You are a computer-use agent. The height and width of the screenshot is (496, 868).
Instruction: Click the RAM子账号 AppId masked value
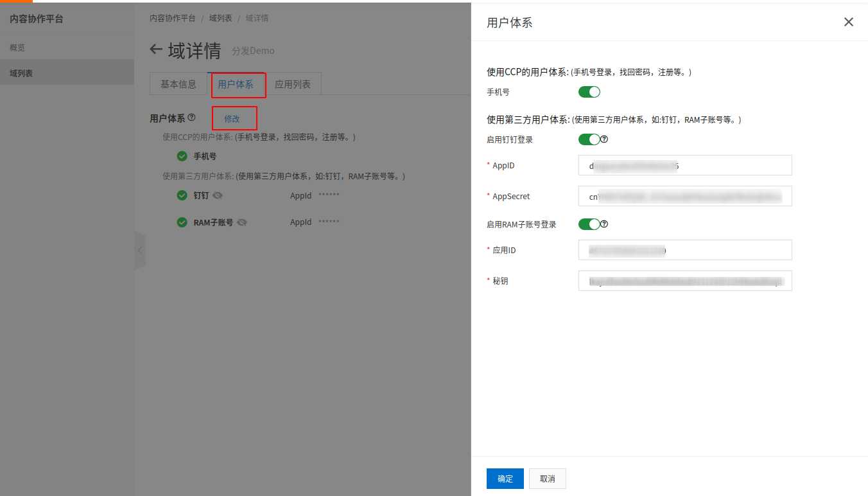click(x=329, y=222)
